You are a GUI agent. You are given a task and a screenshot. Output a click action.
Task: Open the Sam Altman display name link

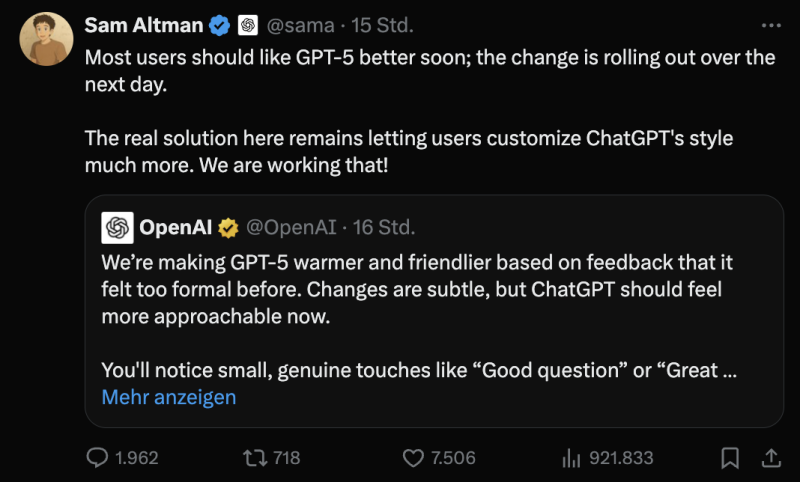pos(144,24)
